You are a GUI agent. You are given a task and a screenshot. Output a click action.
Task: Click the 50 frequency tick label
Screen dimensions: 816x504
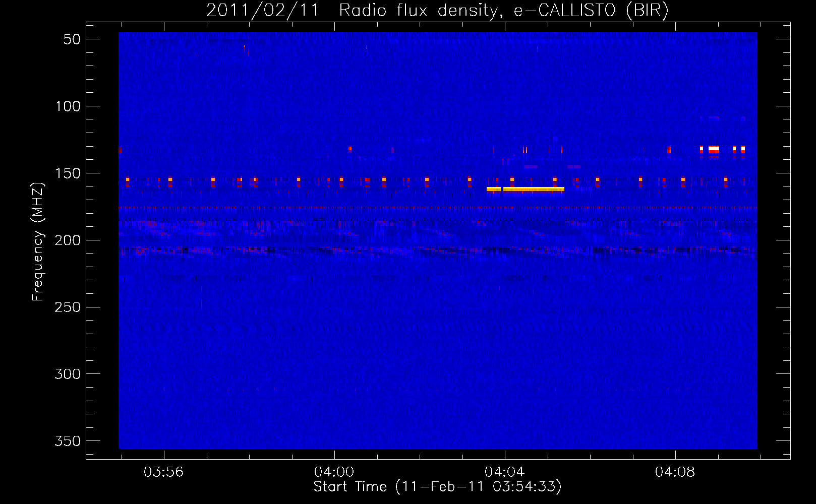pyautogui.click(x=72, y=39)
